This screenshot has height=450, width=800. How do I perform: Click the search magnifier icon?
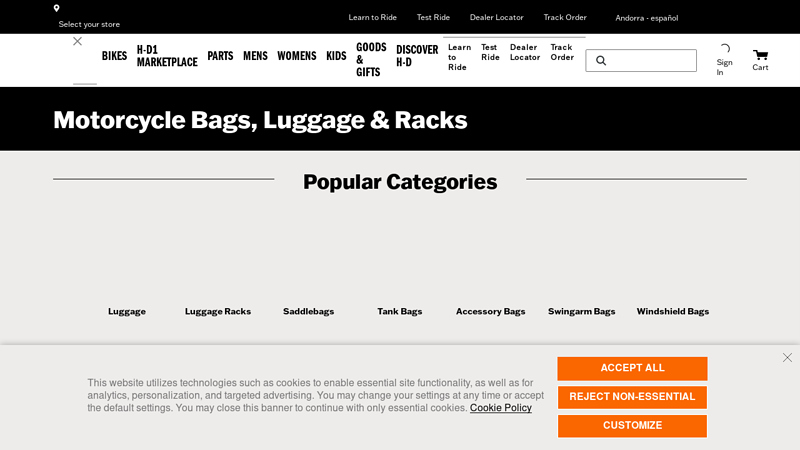(x=601, y=61)
